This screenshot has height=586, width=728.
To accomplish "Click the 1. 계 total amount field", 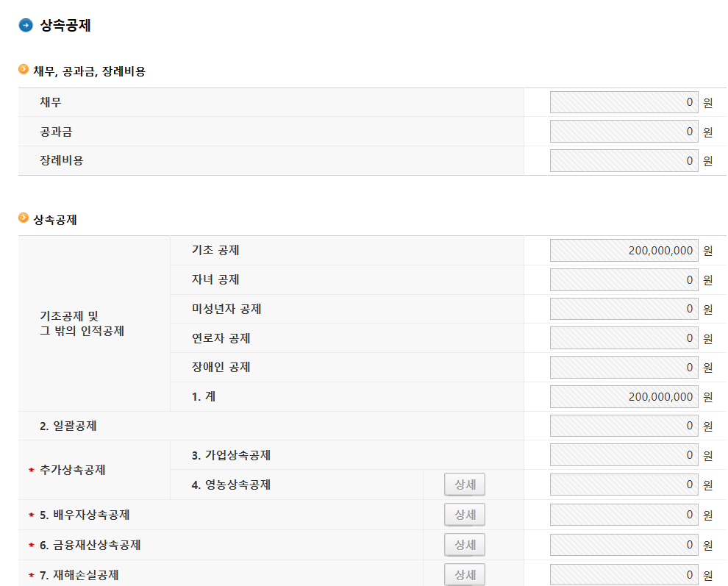I will pos(624,396).
